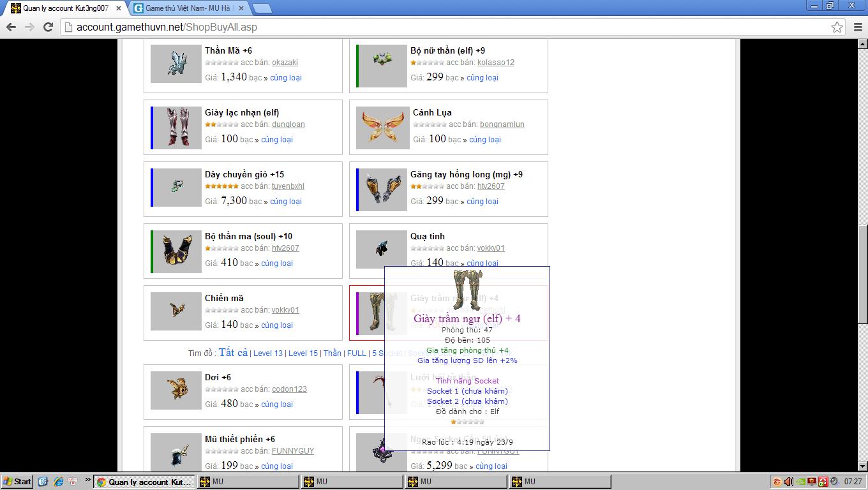Open seller htv2607 under Bộ thần ma

285,248
